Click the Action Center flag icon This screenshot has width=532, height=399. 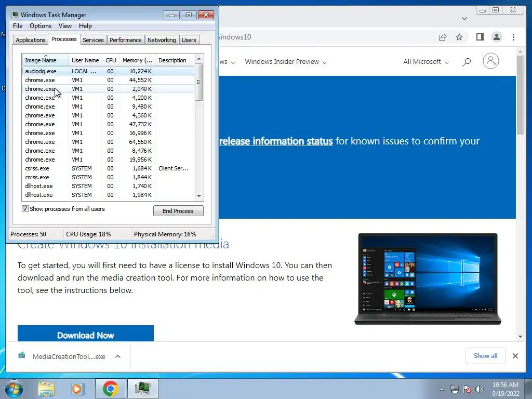[467, 389]
